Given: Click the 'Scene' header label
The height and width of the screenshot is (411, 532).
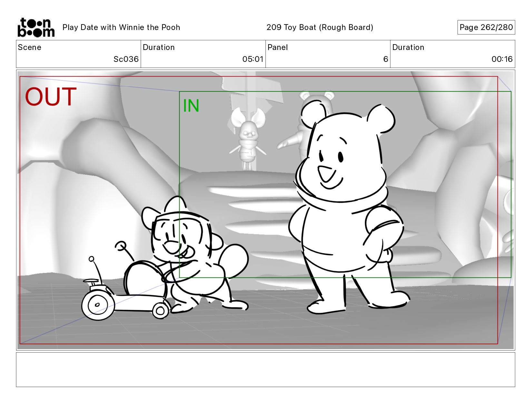Looking at the screenshot, I should pos(30,47).
